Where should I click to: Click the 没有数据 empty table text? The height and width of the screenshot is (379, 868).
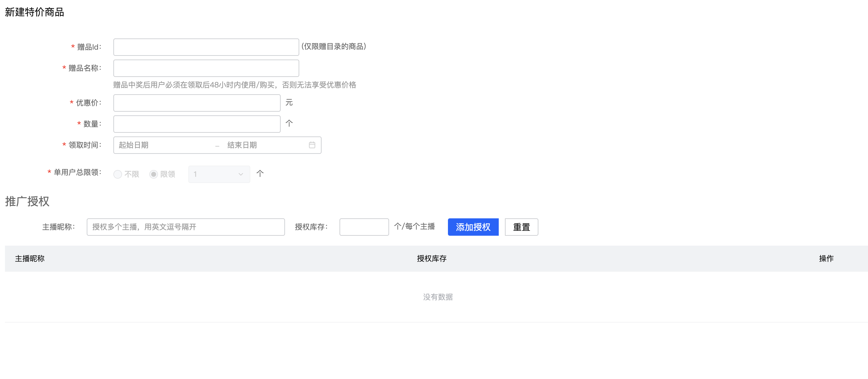point(438,297)
